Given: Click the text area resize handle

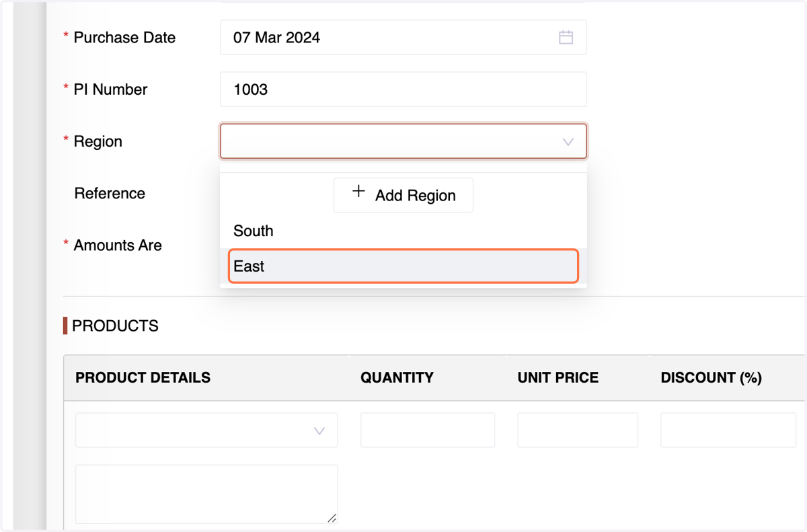Looking at the screenshot, I should coord(332,518).
